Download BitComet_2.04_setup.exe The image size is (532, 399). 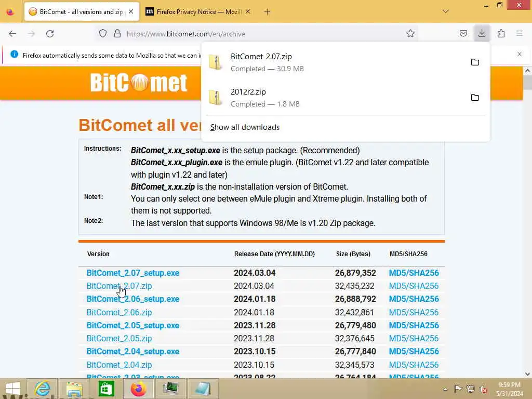tap(132, 352)
